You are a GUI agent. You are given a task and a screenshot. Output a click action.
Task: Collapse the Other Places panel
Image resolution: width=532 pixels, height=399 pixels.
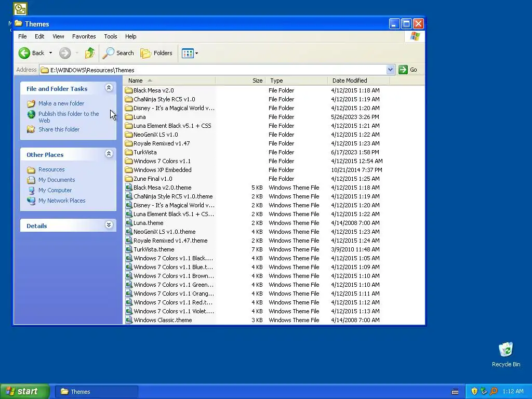click(x=109, y=154)
